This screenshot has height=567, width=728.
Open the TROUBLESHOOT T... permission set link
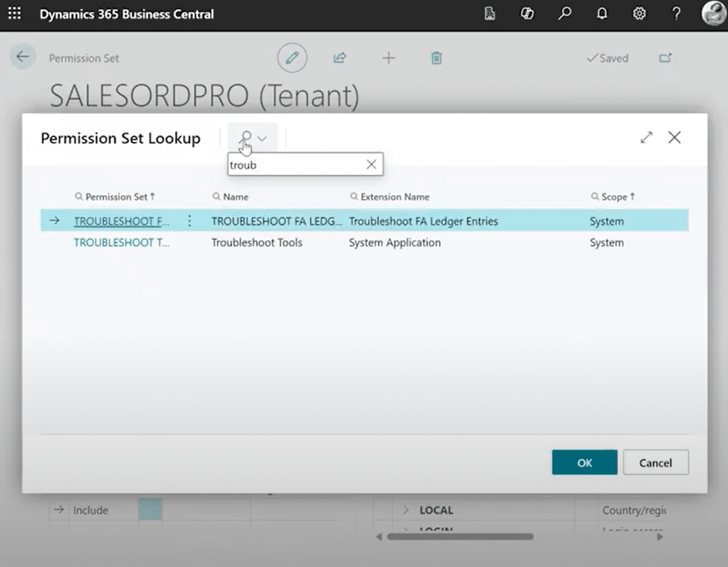(x=122, y=243)
